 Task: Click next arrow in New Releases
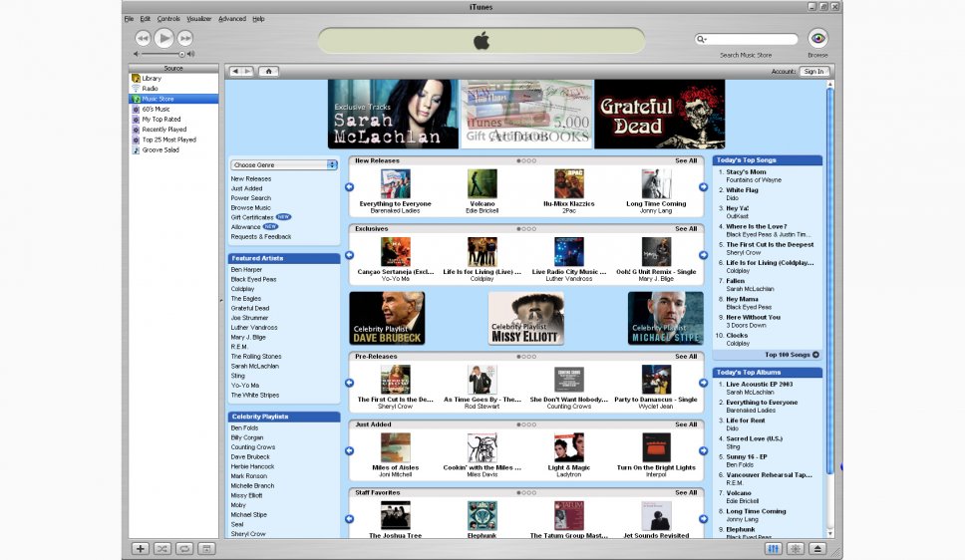tap(703, 186)
